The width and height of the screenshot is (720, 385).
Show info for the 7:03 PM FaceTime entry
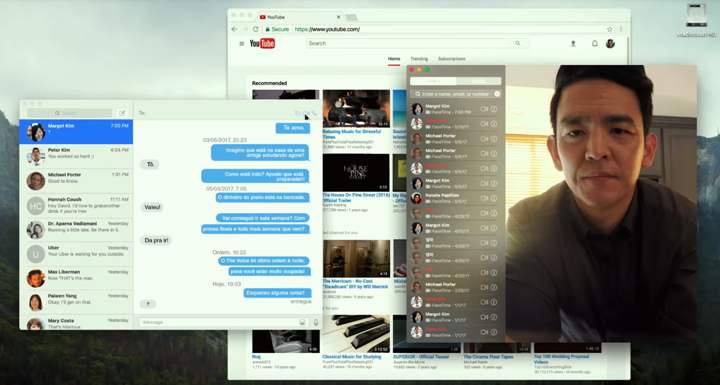[494, 109]
